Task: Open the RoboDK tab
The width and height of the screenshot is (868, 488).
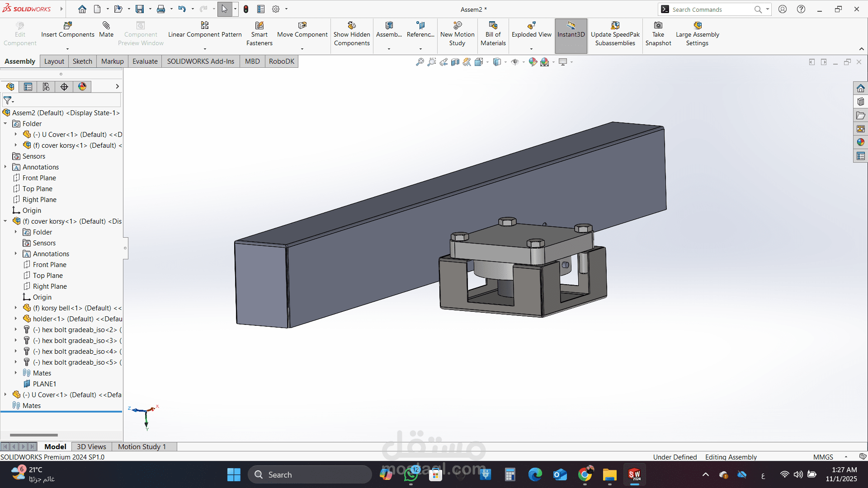Action: [282, 61]
